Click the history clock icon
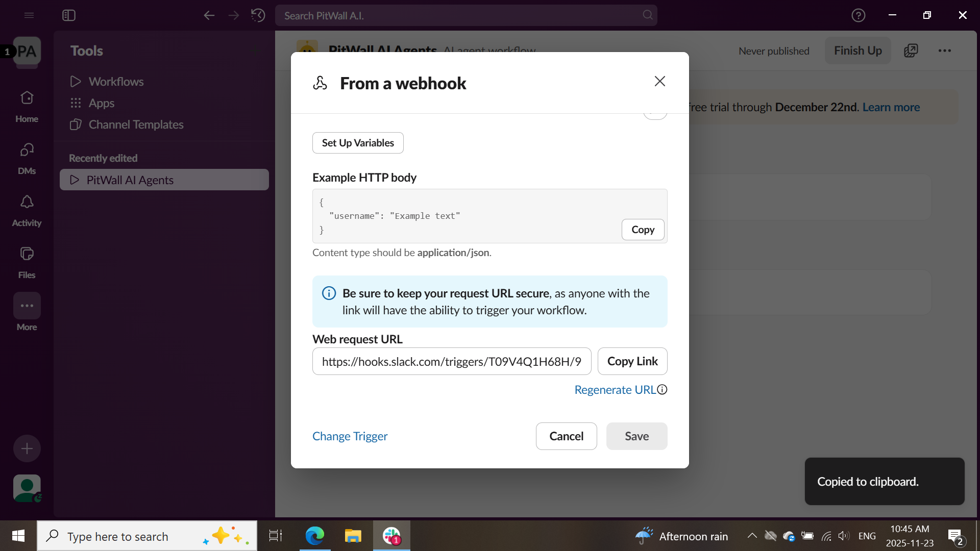 click(258, 15)
